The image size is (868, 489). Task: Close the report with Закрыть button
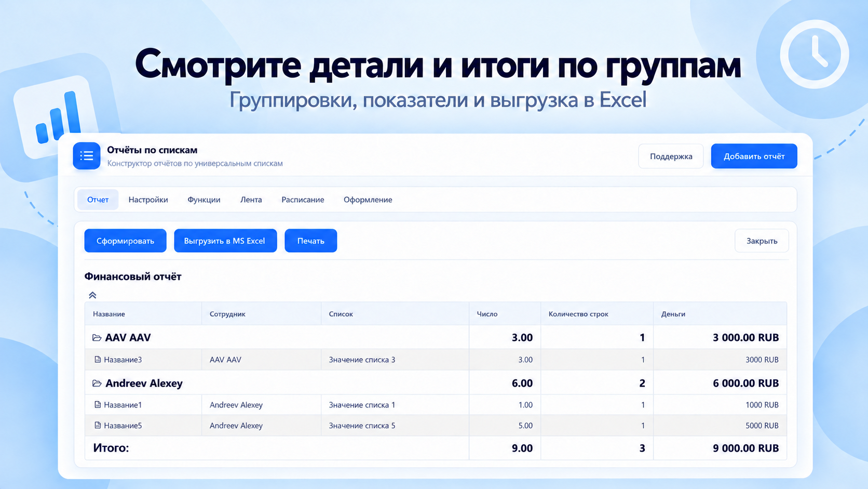(762, 241)
